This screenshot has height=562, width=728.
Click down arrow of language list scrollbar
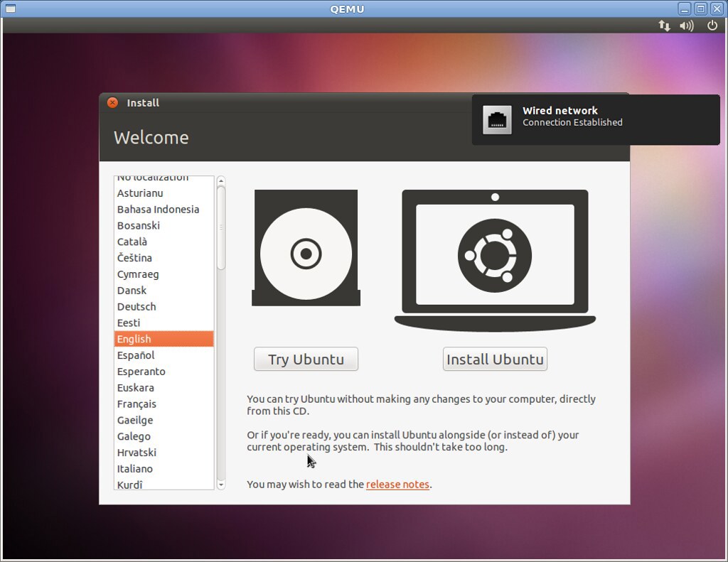pyautogui.click(x=221, y=485)
